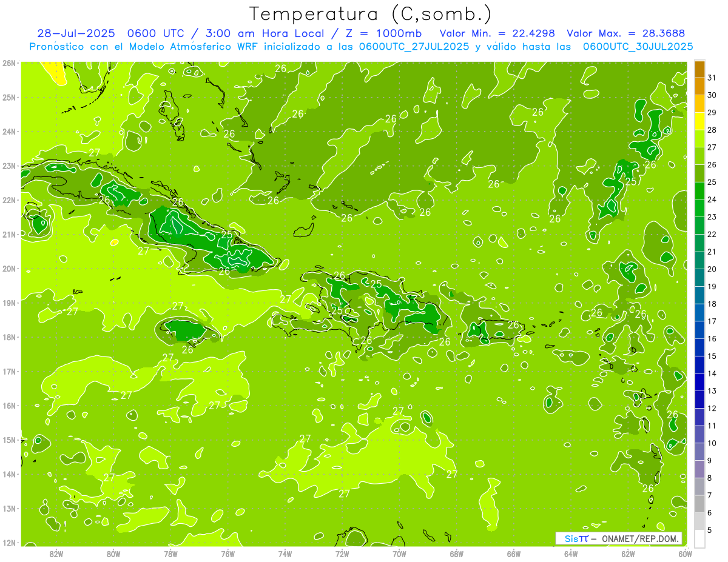
Task: Click the colorbar label 31
Action: (712, 78)
